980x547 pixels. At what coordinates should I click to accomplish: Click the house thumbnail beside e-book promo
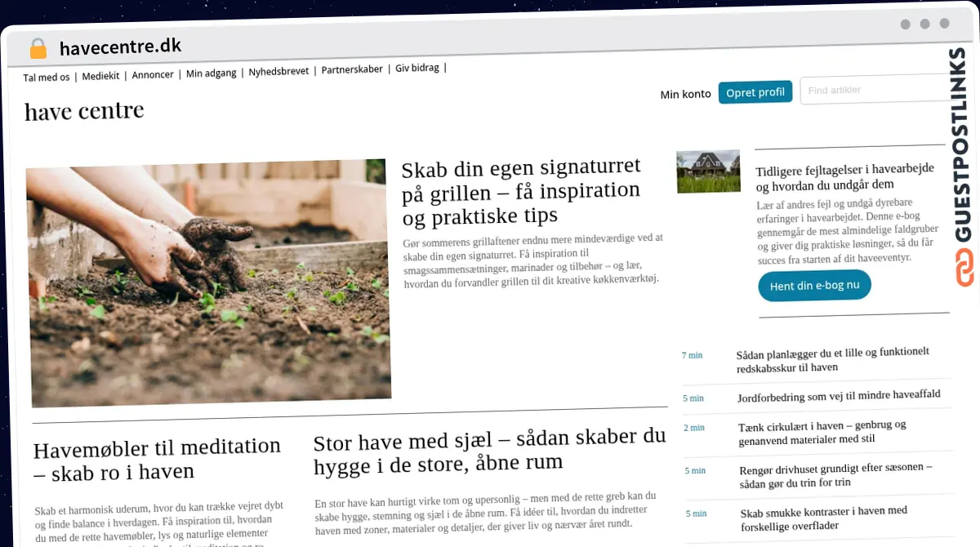coord(708,171)
